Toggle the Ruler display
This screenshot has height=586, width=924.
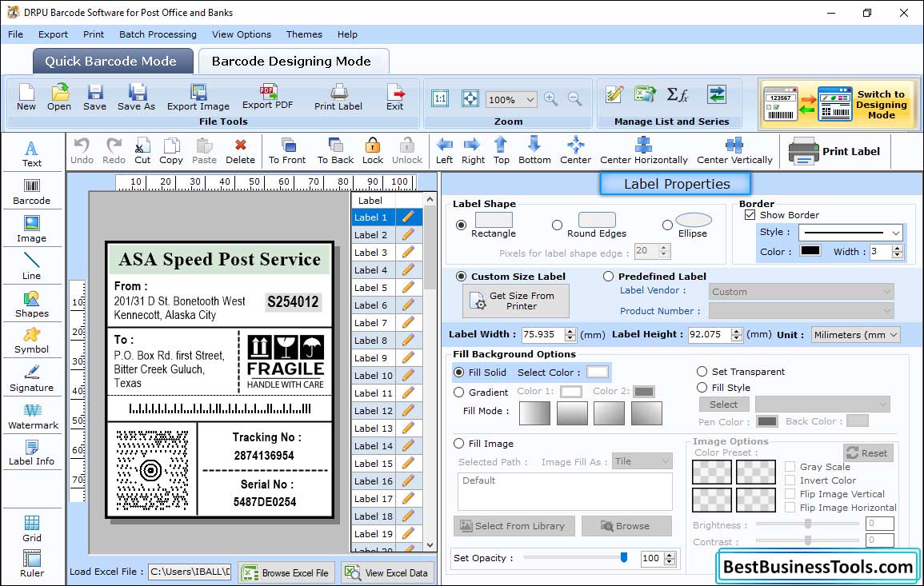pyautogui.click(x=32, y=564)
